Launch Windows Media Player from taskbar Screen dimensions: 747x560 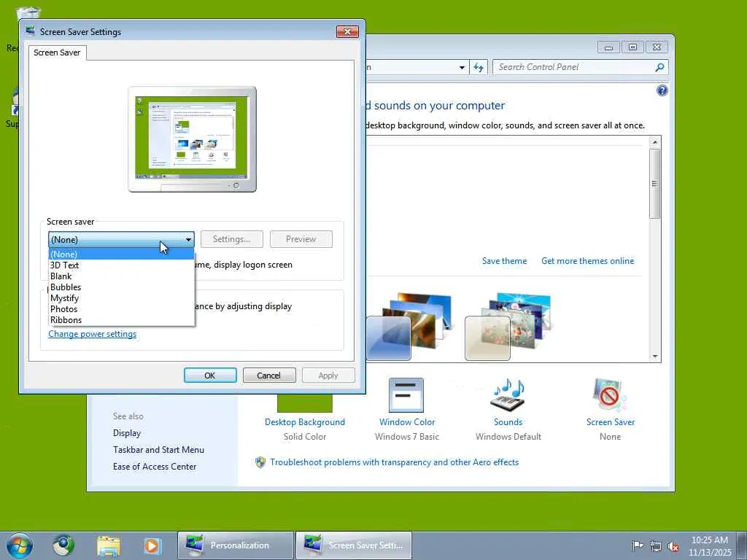[x=152, y=545]
